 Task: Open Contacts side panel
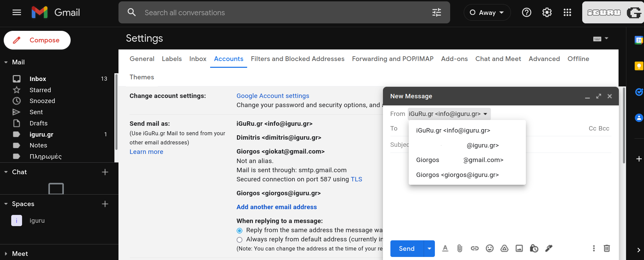click(639, 118)
